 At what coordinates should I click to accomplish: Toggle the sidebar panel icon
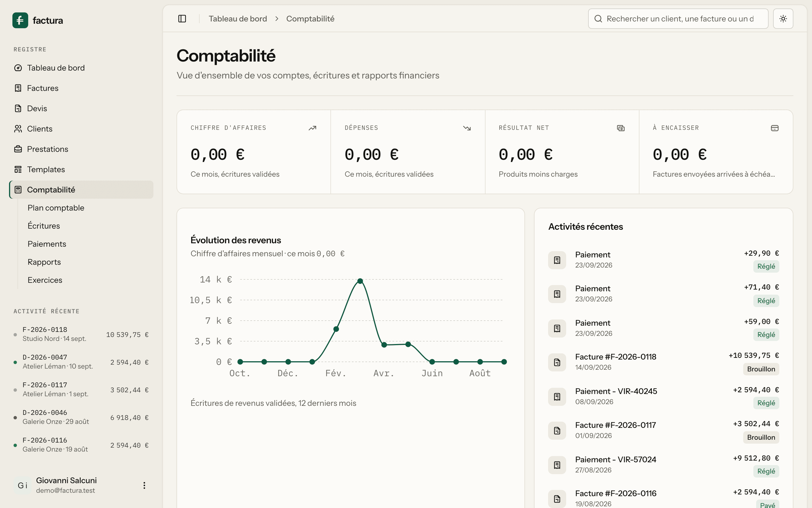(182, 18)
